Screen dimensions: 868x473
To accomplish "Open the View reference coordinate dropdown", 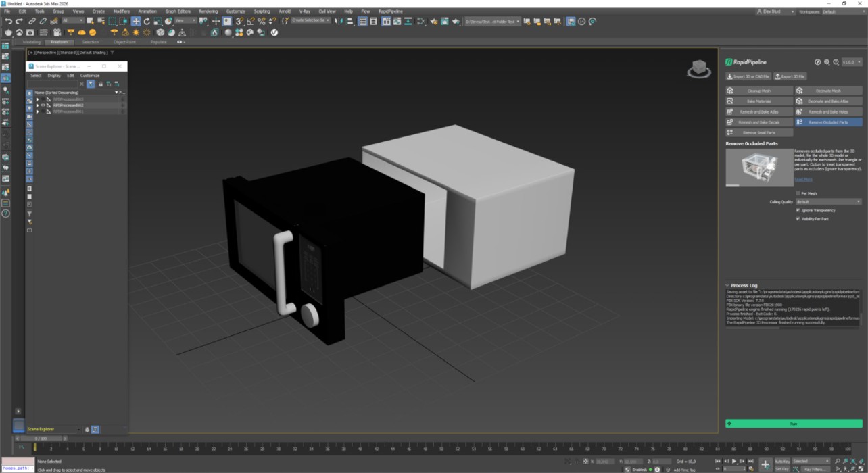I will coord(185,21).
